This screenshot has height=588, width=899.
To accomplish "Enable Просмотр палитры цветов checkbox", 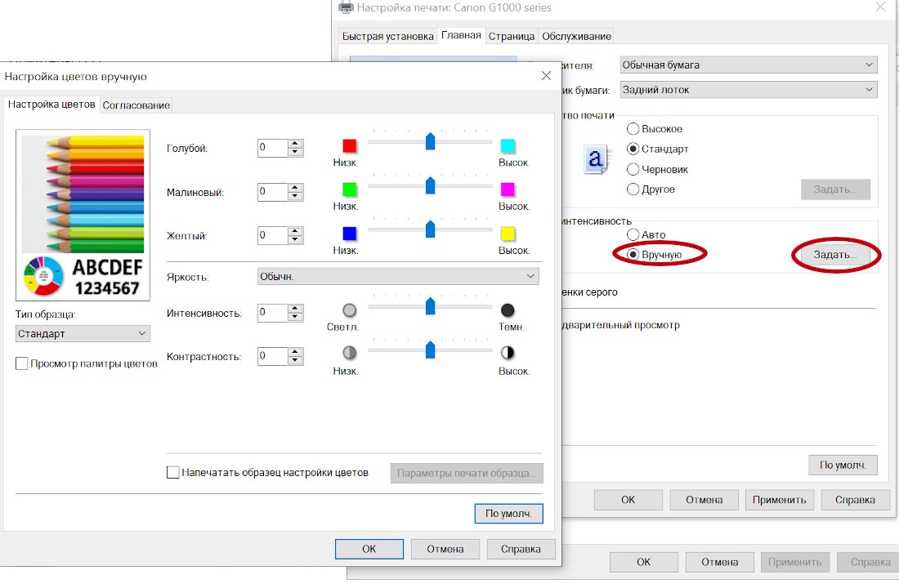I will pos(22,363).
